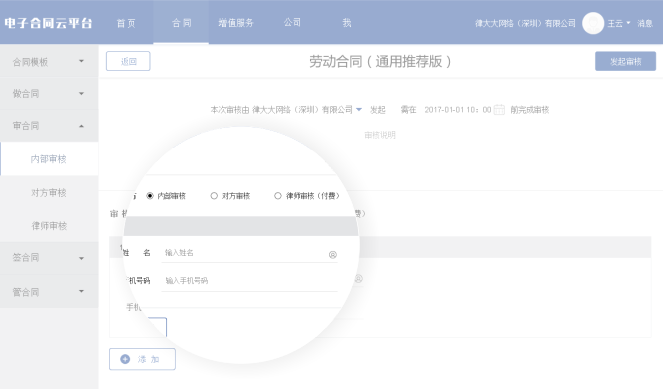Go to the 首页 navigation tab
The height and width of the screenshot is (389, 664).
[126, 23]
